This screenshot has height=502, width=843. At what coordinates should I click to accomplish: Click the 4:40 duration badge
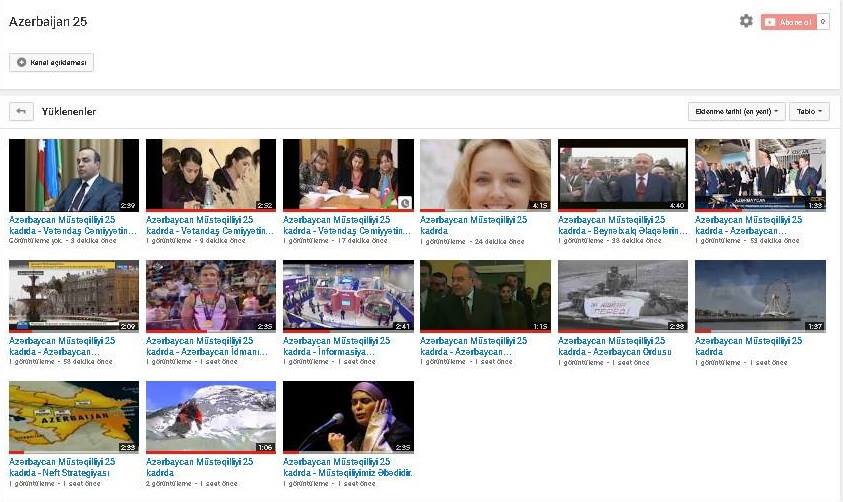click(677, 205)
